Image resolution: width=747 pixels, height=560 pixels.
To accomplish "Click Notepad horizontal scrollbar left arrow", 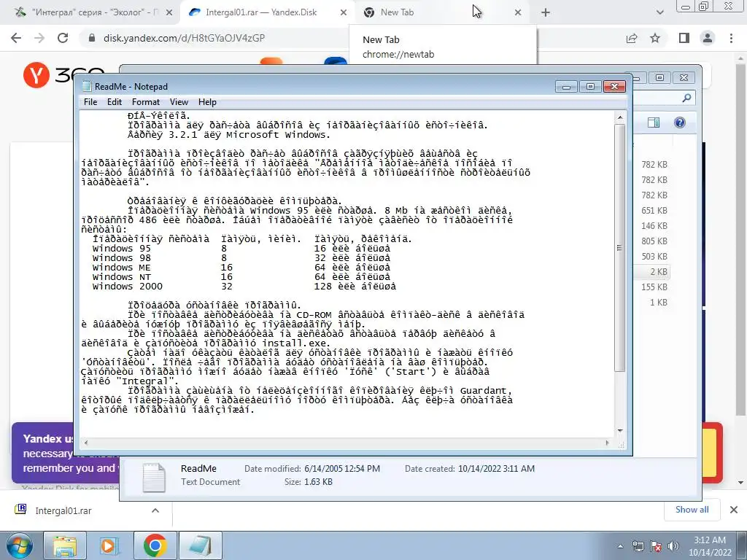I will (x=86, y=443).
